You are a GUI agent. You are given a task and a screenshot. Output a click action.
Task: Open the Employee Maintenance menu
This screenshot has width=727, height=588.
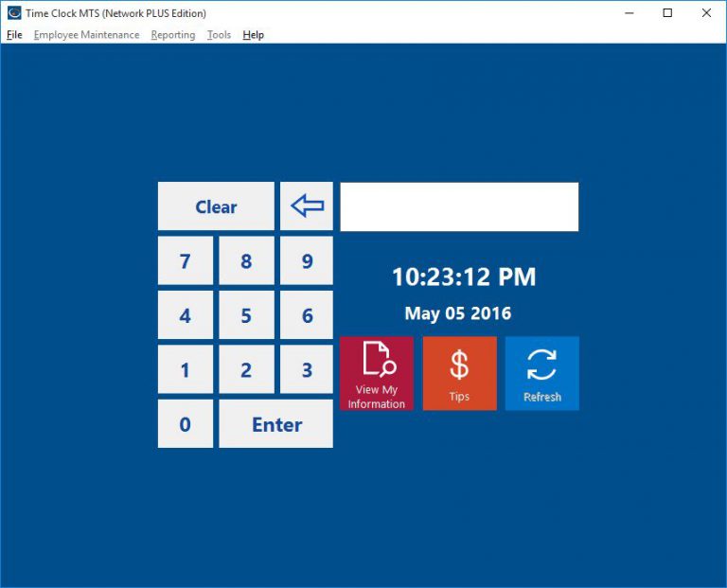point(87,35)
